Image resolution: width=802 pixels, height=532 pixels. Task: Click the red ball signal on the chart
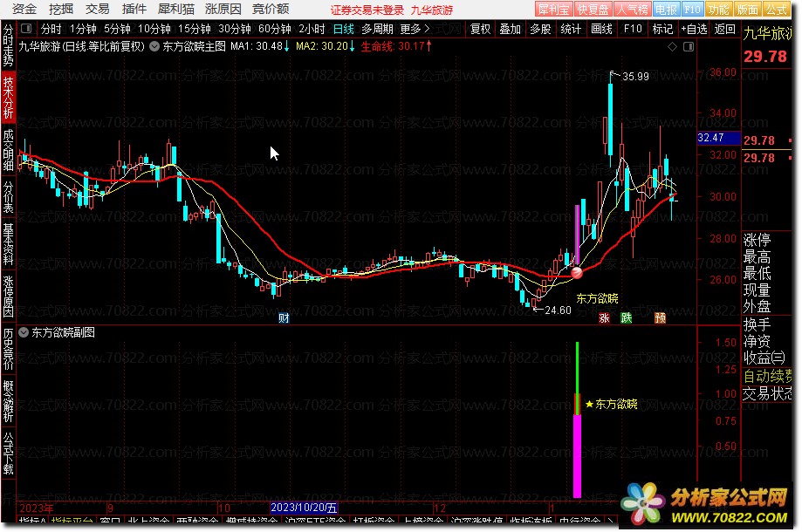577,273
